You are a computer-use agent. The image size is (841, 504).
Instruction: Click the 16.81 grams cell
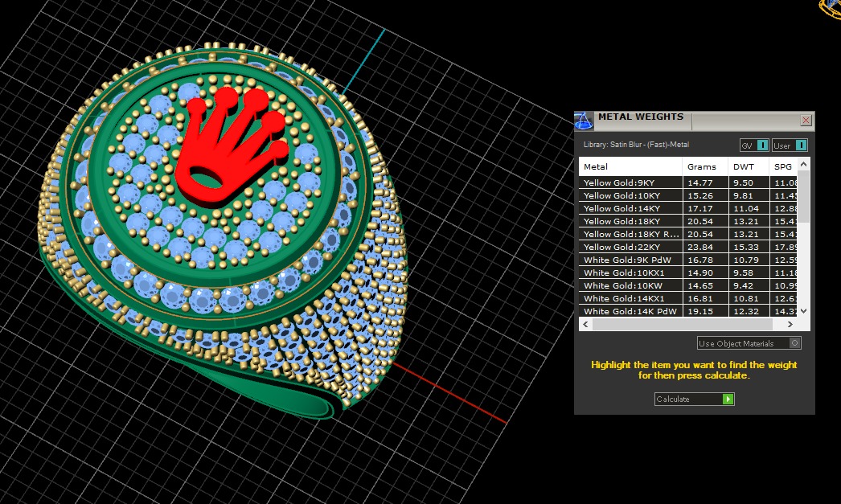pyautogui.click(x=705, y=299)
